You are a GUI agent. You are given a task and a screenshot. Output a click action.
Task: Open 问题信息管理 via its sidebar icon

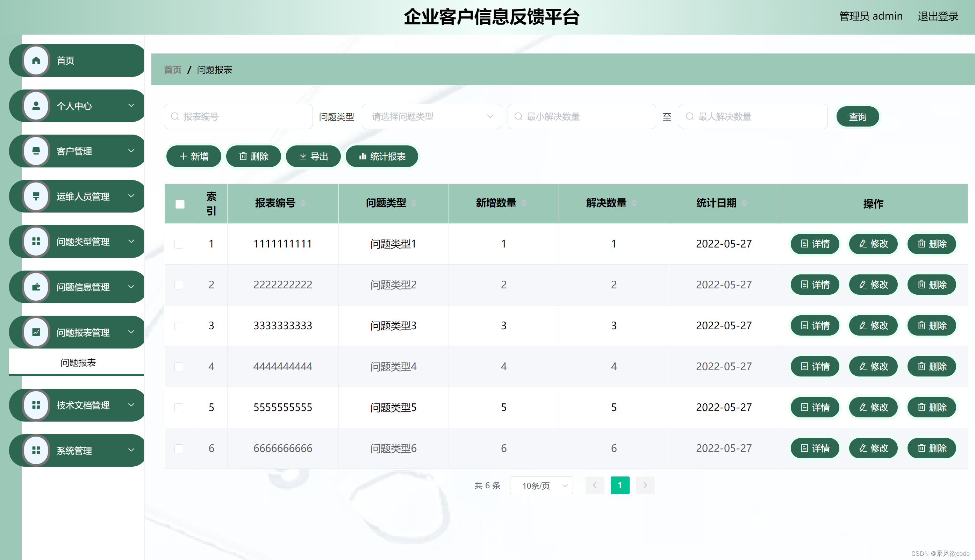(x=36, y=287)
